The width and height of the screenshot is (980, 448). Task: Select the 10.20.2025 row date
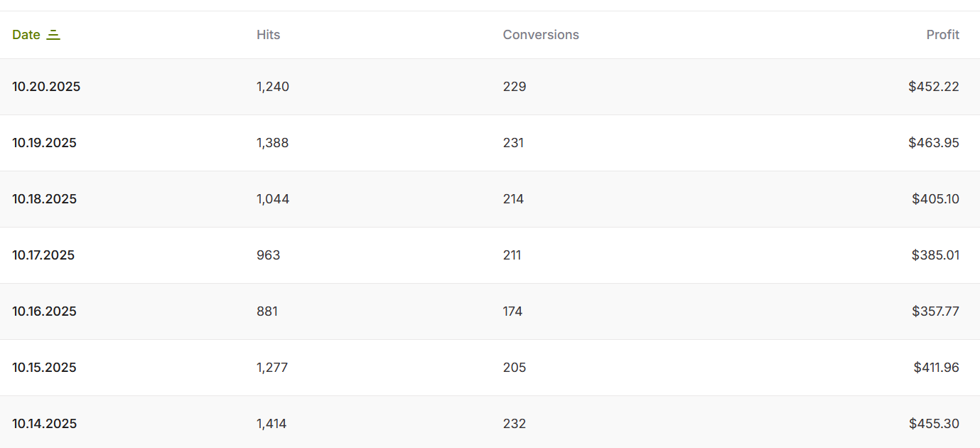tap(46, 87)
